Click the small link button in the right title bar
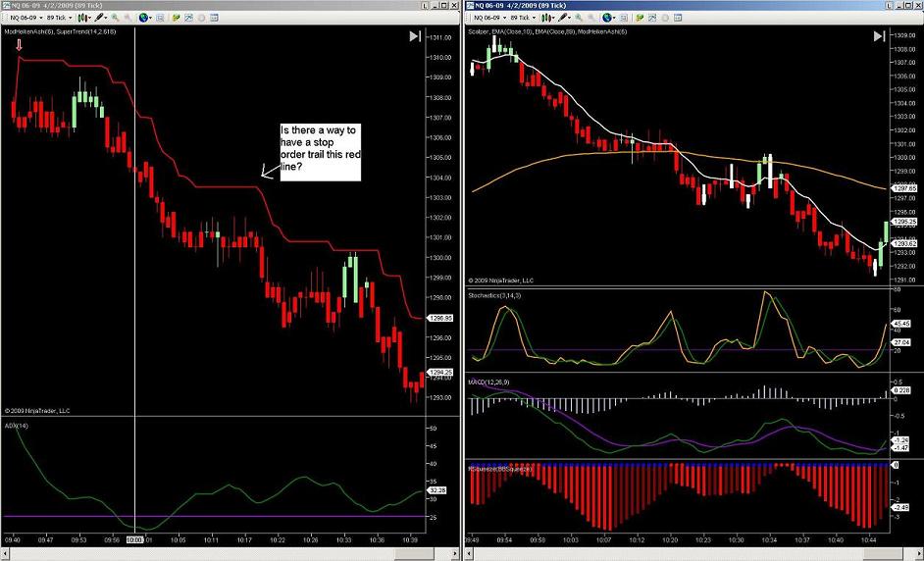Screen dimensions: 924x561 (x=890, y=5)
